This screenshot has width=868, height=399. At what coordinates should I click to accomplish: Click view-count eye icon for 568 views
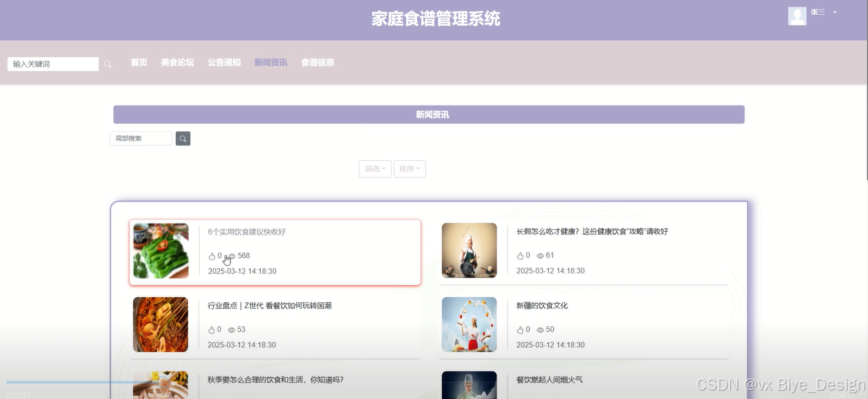coord(232,256)
